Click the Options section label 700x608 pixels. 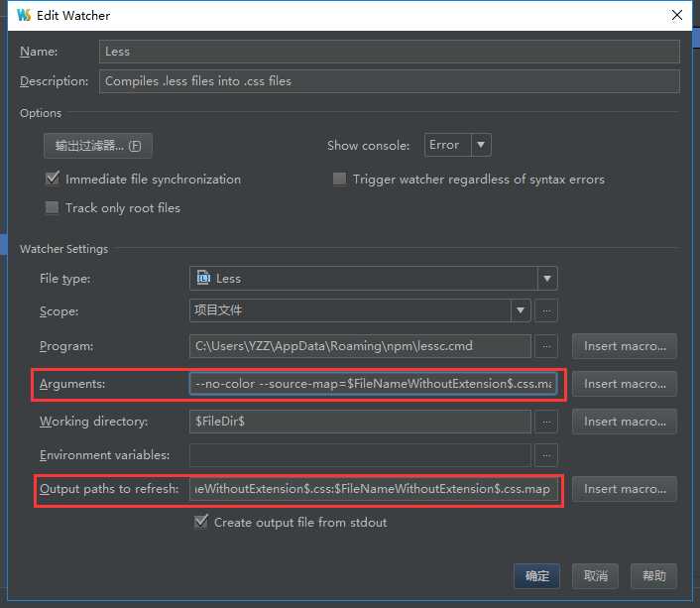tap(41, 113)
